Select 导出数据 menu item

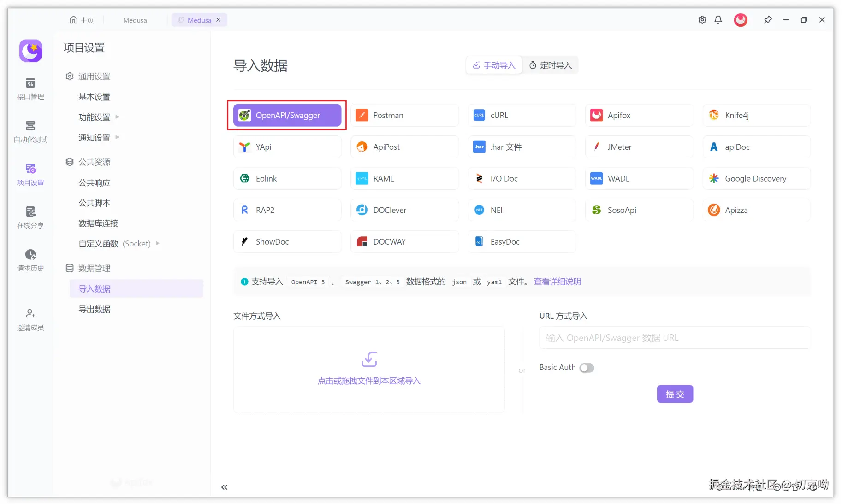94,309
